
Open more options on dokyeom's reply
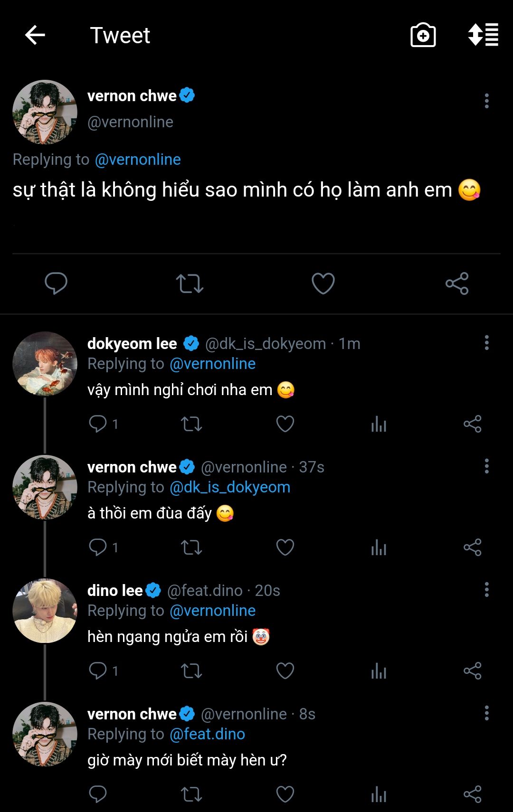point(486,342)
